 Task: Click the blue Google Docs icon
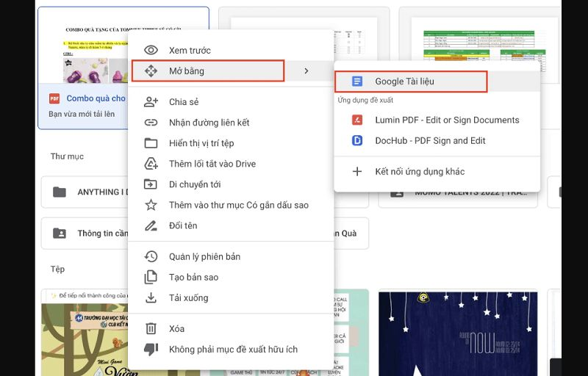click(x=357, y=82)
